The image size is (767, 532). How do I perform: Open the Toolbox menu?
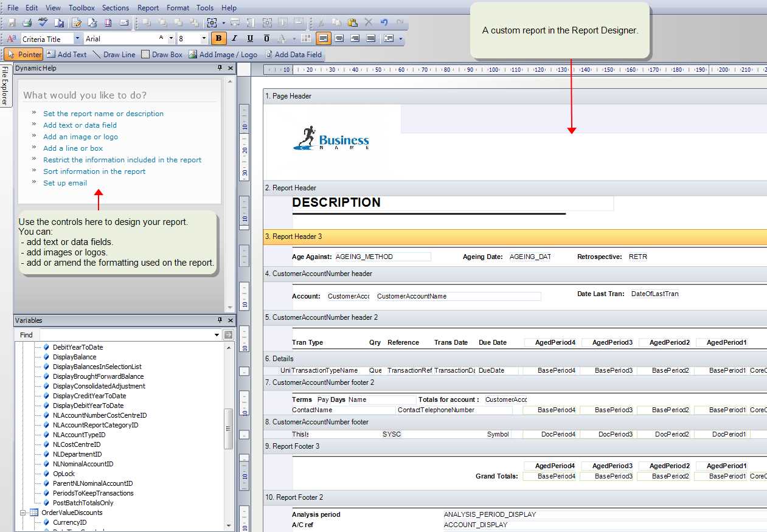click(82, 8)
